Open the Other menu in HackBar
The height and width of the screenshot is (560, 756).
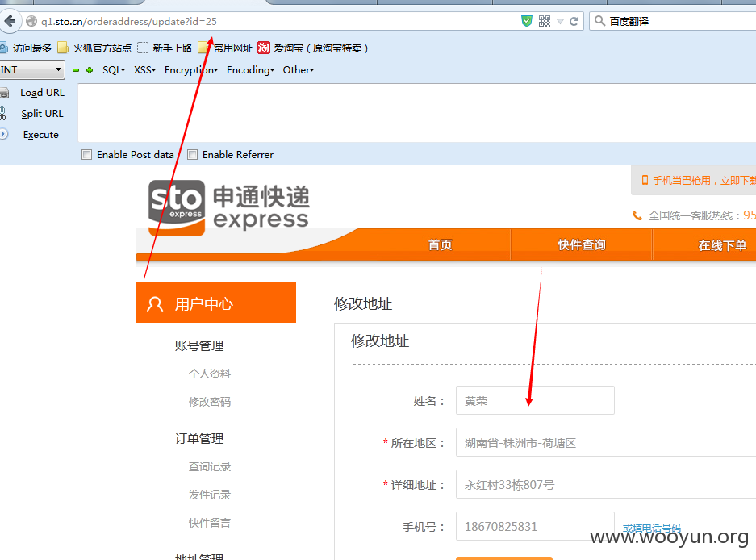tap(296, 70)
